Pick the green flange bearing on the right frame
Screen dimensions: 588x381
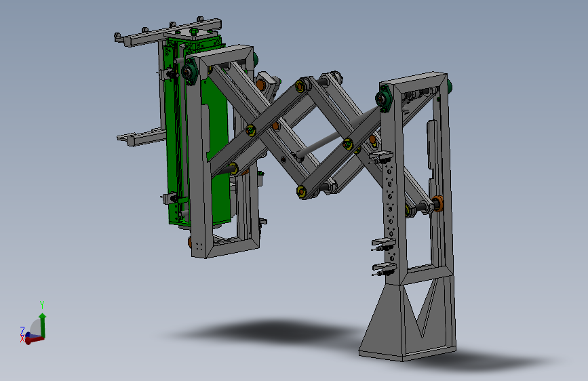pos(385,98)
